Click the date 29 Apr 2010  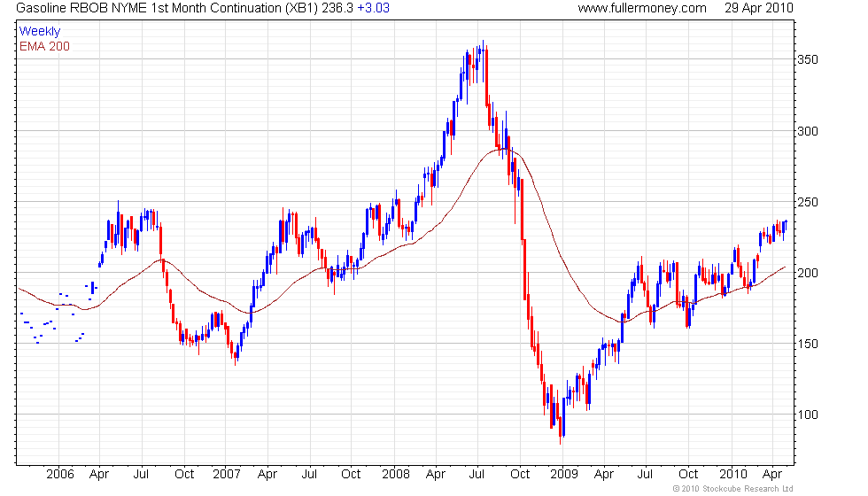click(x=759, y=8)
